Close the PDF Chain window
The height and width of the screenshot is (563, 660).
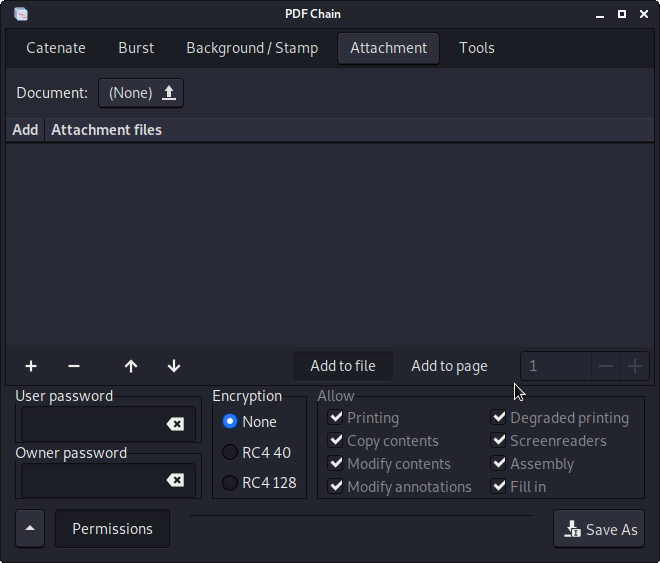click(x=644, y=14)
